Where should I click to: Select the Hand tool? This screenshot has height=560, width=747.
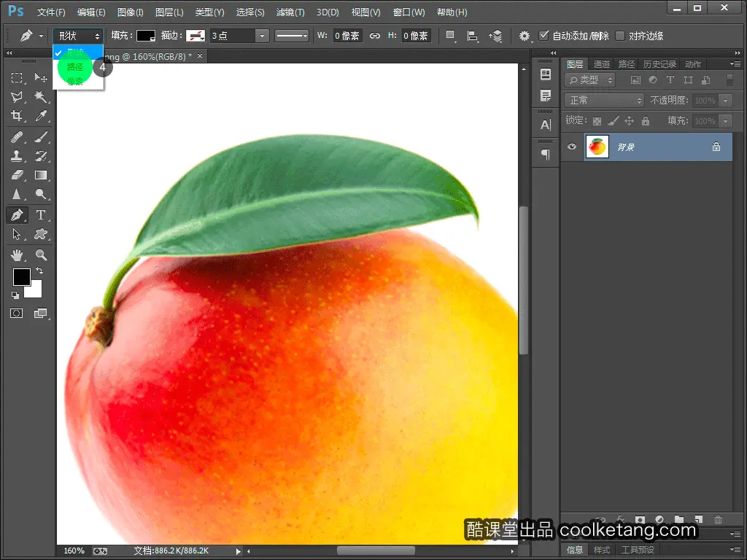pos(17,255)
